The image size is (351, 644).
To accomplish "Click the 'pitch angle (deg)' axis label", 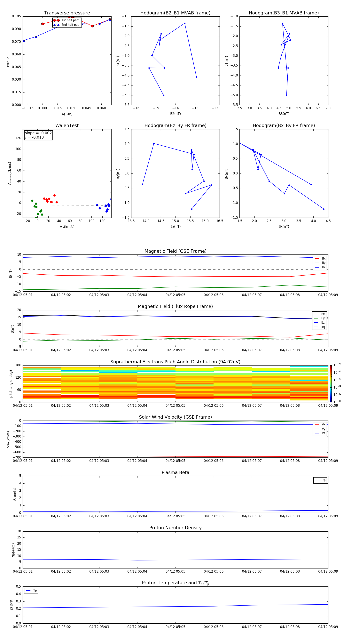I will click(11, 384).
